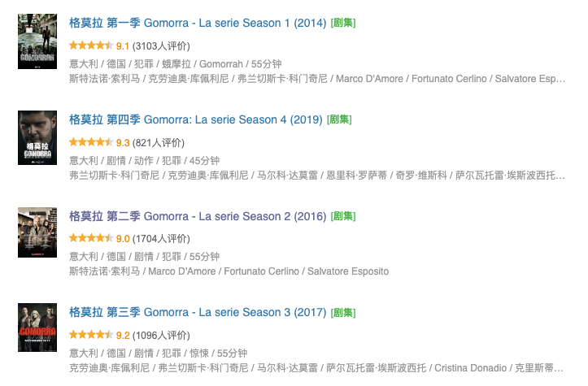Click the star rating icons for Season 4
The width and height of the screenshot is (588, 386).
click(91, 142)
